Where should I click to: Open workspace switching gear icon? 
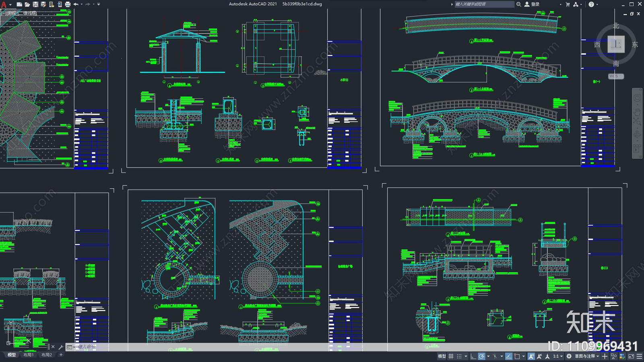point(569,356)
